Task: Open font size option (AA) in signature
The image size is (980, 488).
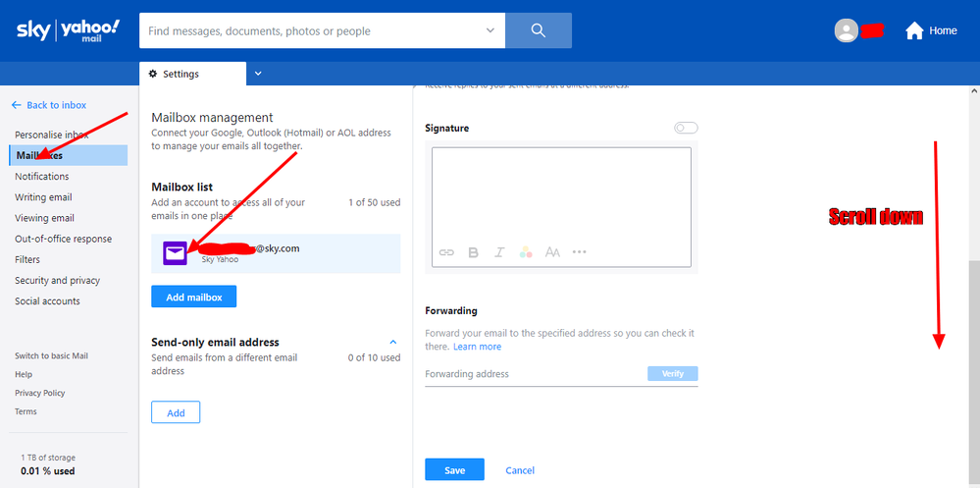Action: [552, 252]
